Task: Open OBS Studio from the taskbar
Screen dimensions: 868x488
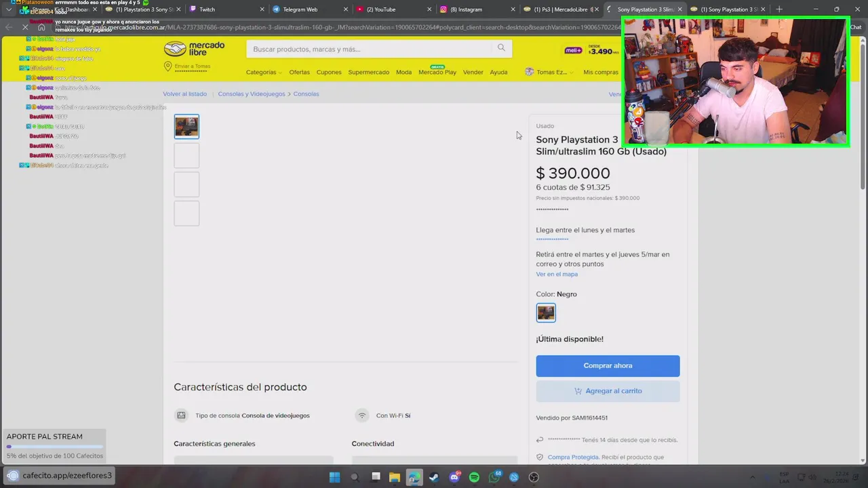Action: 534,477
